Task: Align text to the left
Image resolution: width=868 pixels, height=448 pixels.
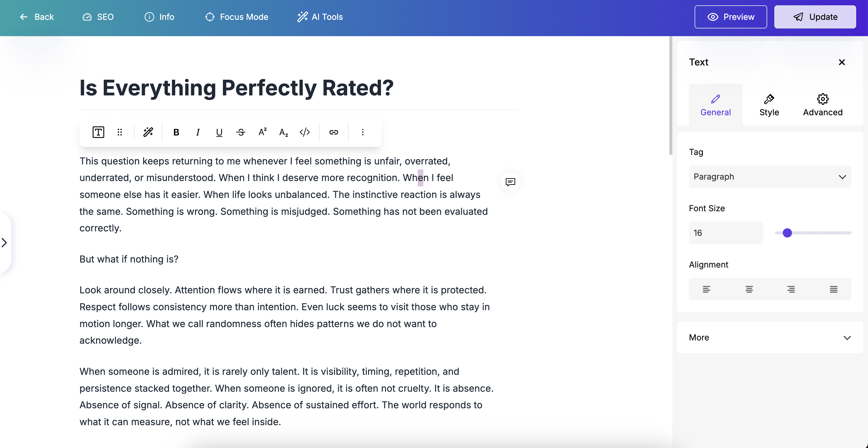Action: 706,289
